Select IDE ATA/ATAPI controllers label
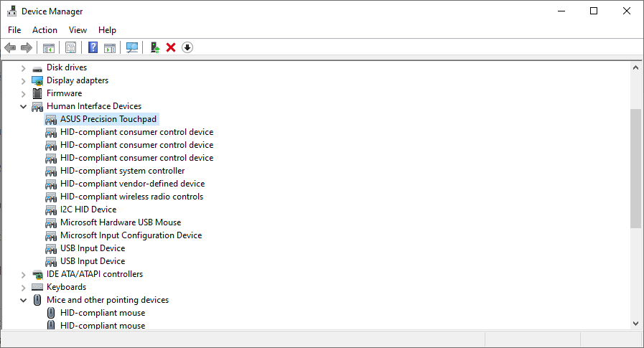 click(95, 274)
